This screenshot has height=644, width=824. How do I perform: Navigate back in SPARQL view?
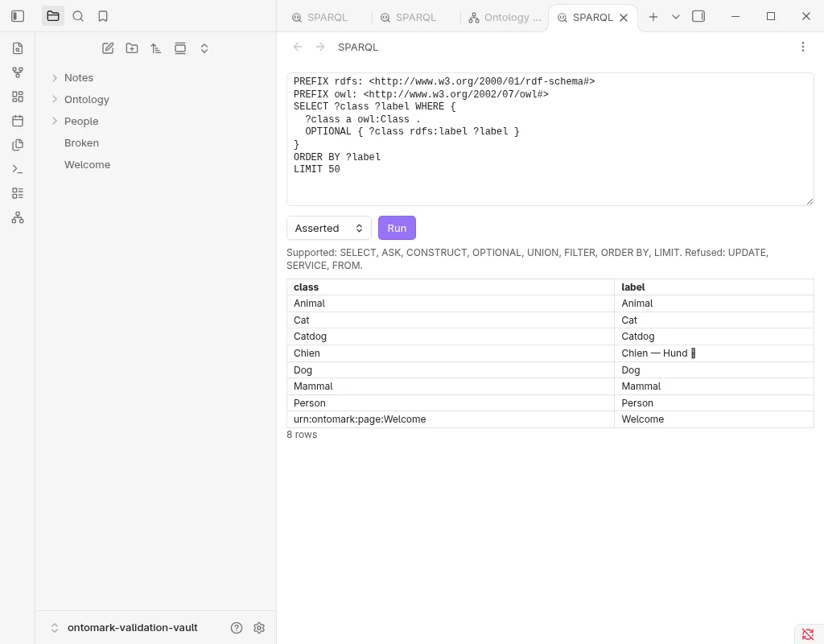[298, 47]
